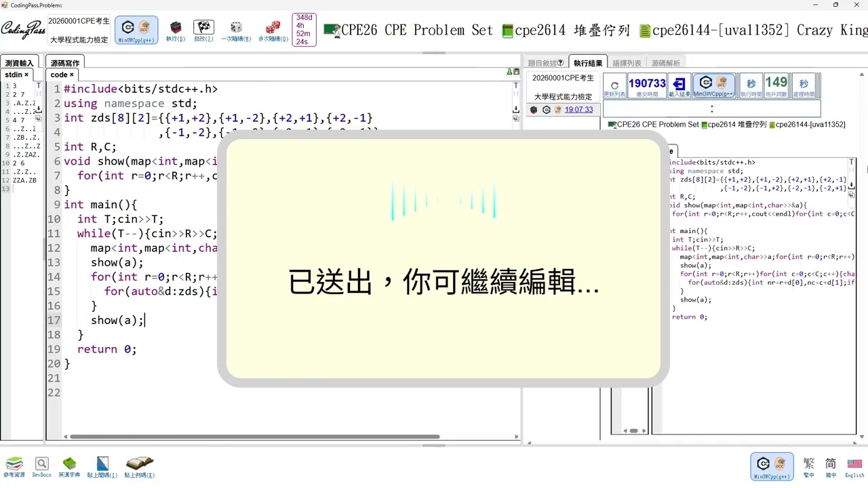Click the 一次隨機 white dice icon
Viewport: 868px width, 488px height.
pyautogui.click(x=236, y=30)
